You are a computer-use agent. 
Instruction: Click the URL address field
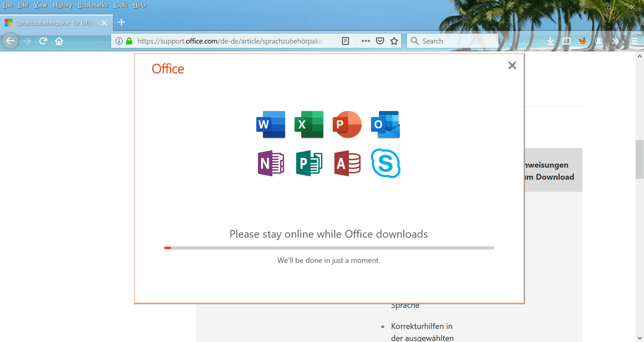click(x=230, y=41)
